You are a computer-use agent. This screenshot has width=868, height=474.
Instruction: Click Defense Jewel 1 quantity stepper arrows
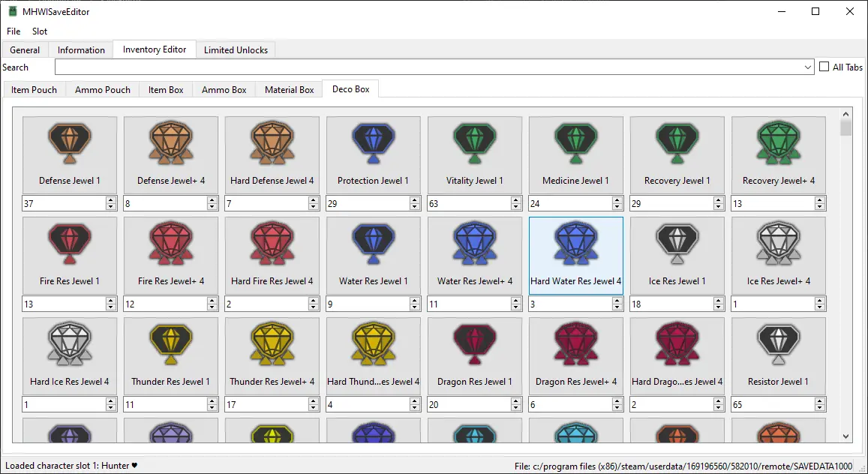tap(111, 203)
